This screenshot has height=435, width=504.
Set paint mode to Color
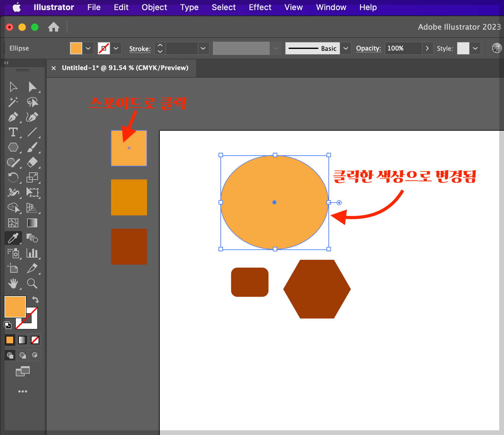pos(10,340)
